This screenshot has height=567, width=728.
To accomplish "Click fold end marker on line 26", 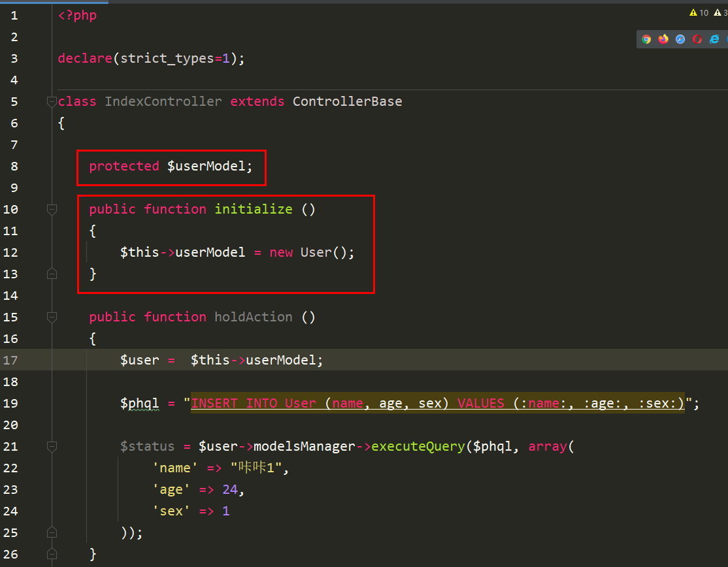I will 52,553.
